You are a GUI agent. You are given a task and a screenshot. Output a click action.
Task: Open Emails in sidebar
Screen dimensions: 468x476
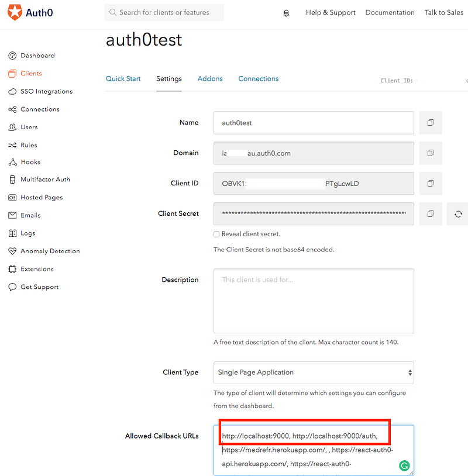[x=30, y=215]
